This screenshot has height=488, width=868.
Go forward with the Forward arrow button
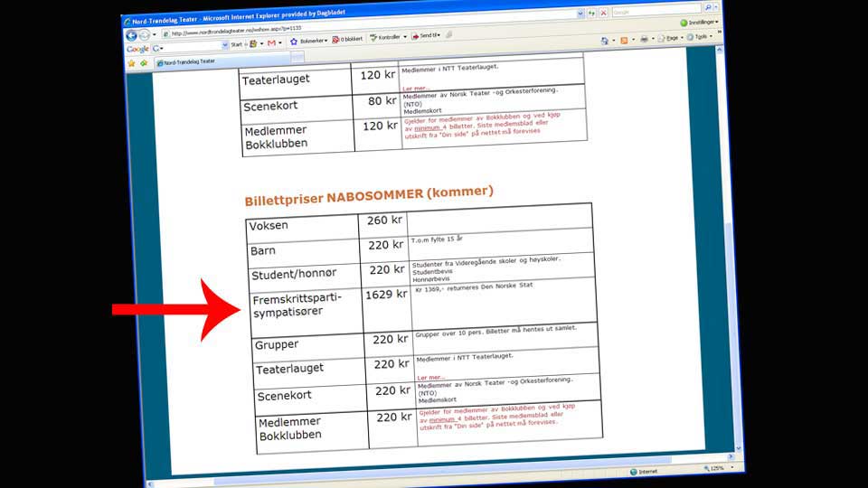pyautogui.click(x=145, y=35)
